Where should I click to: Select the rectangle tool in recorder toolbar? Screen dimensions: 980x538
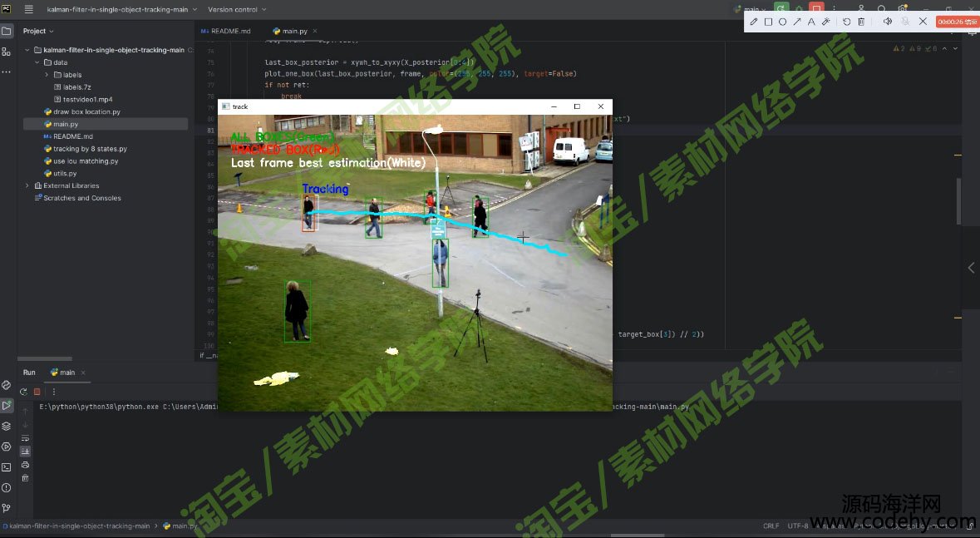768,22
